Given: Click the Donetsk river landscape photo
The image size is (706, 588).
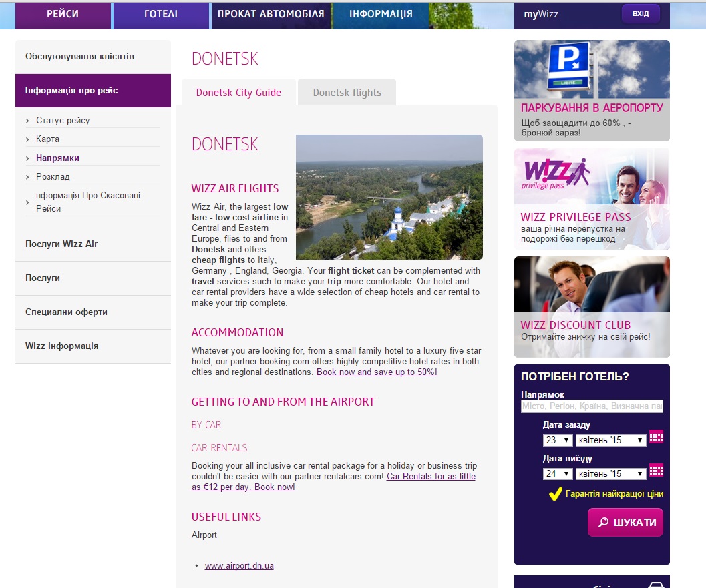Looking at the screenshot, I should point(389,197).
